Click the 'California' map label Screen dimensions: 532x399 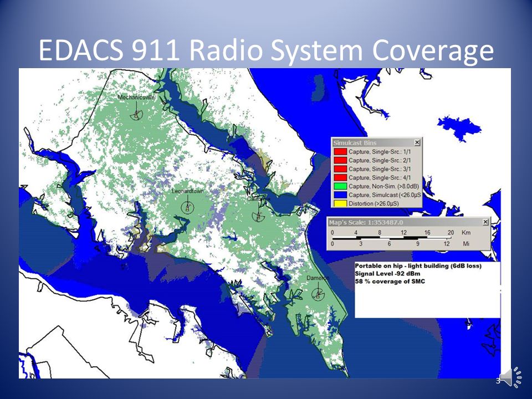[259, 199]
